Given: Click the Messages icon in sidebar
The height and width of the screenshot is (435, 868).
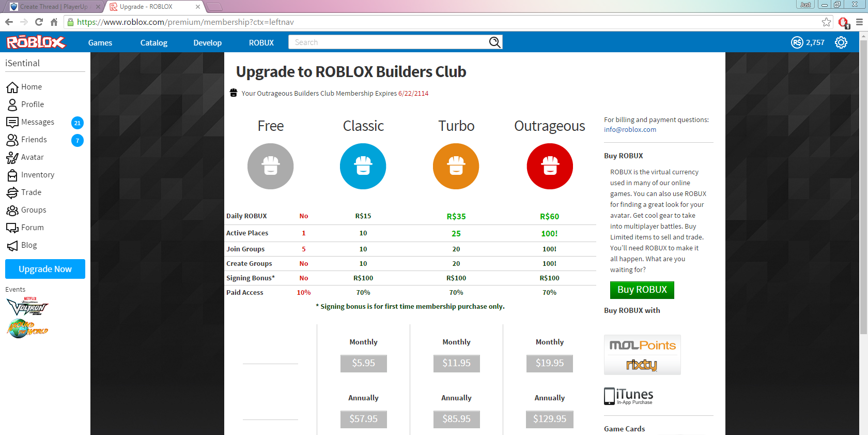Looking at the screenshot, I should point(12,122).
